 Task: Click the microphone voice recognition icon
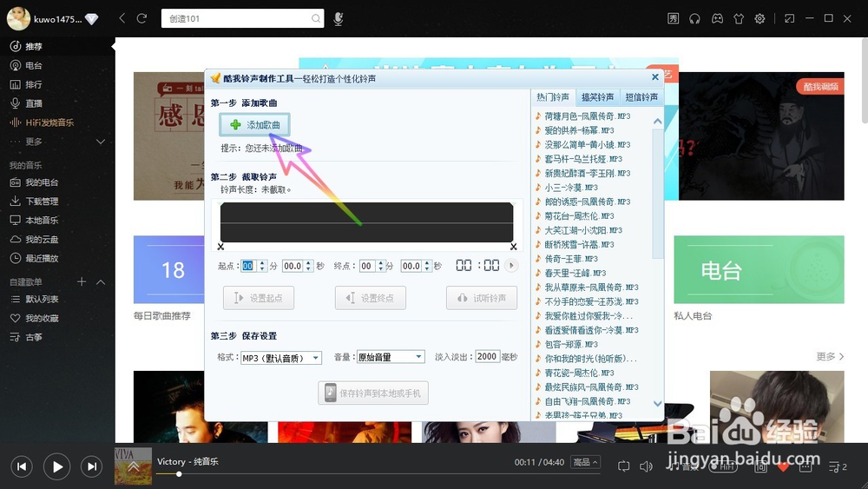click(x=339, y=19)
